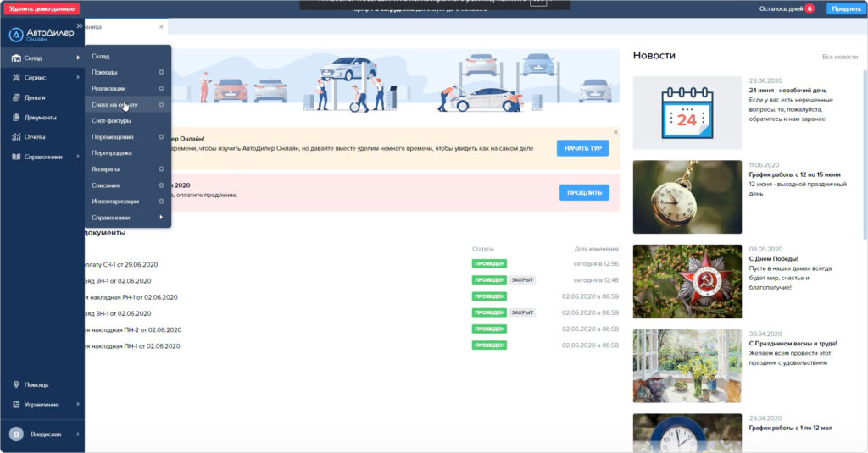868x453 pixels.
Task: Close the open page tab with its X
Action: pos(161,26)
